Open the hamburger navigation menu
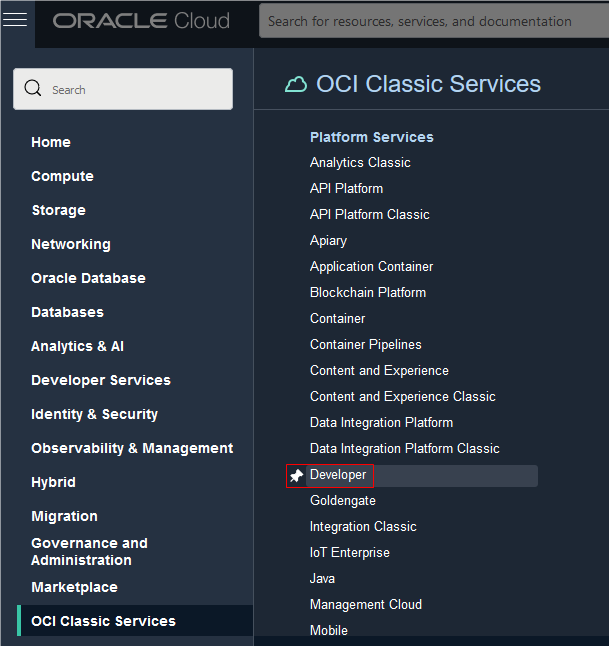Screen dimensions: 609x646 (x=15, y=20)
